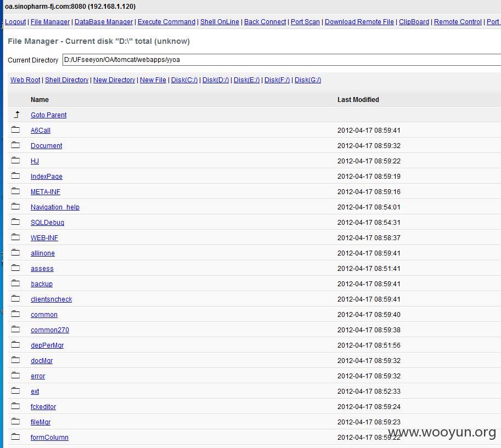Switch to Disk(E:/)
The image size is (501, 448).
[247, 80]
